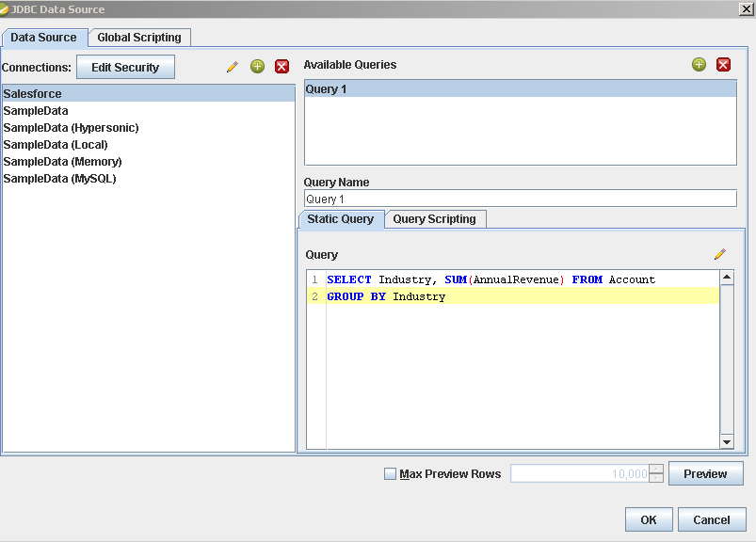Enable the Max Preview Rows checkbox

tap(391, 474)
